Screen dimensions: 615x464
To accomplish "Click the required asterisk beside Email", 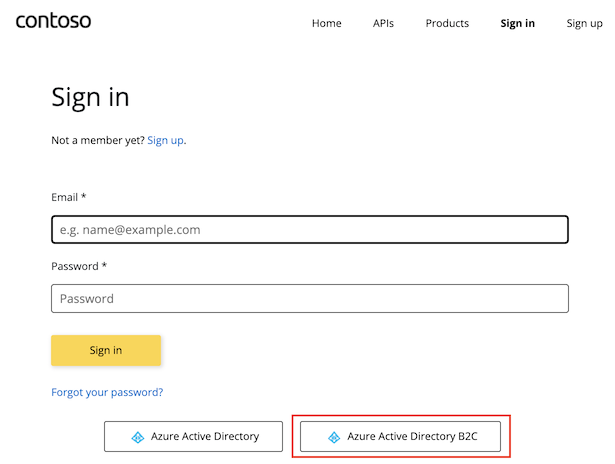I will 84,198.
